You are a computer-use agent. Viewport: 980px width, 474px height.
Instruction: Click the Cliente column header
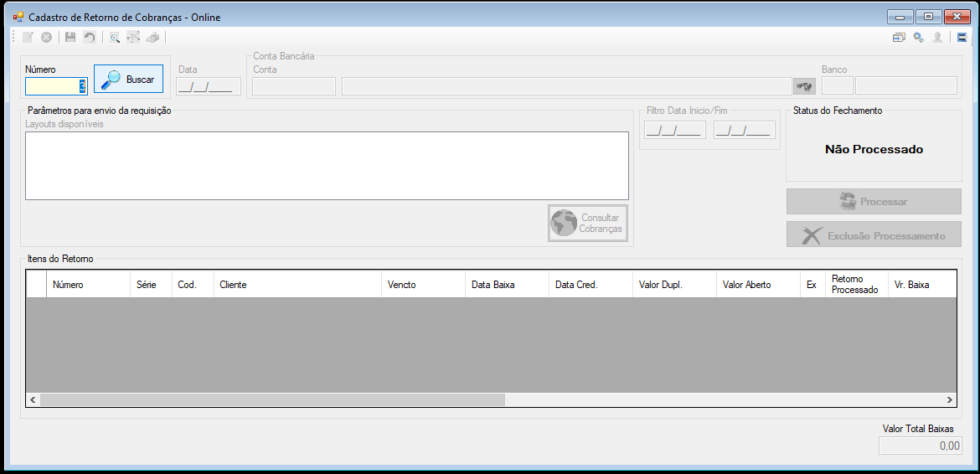297,285
